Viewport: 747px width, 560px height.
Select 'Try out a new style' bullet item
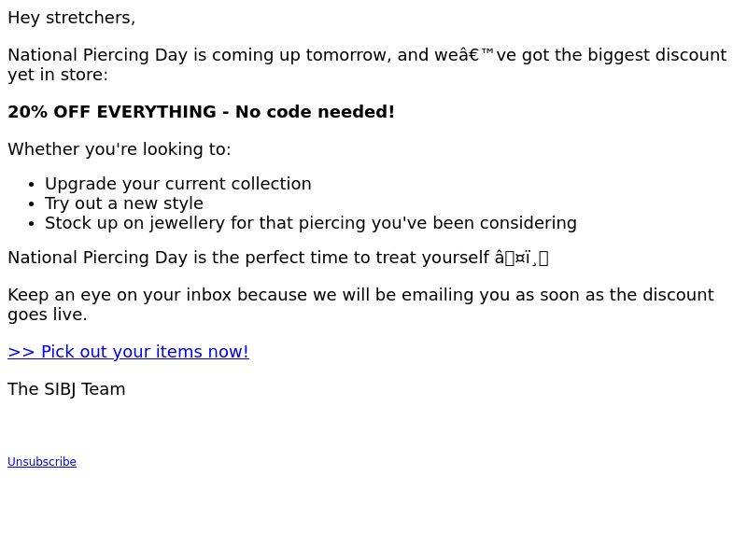click(124, 203)
